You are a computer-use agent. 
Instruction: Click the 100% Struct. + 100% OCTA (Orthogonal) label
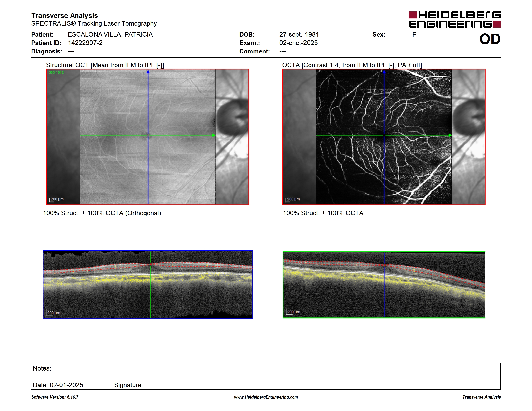pos(102,213)
